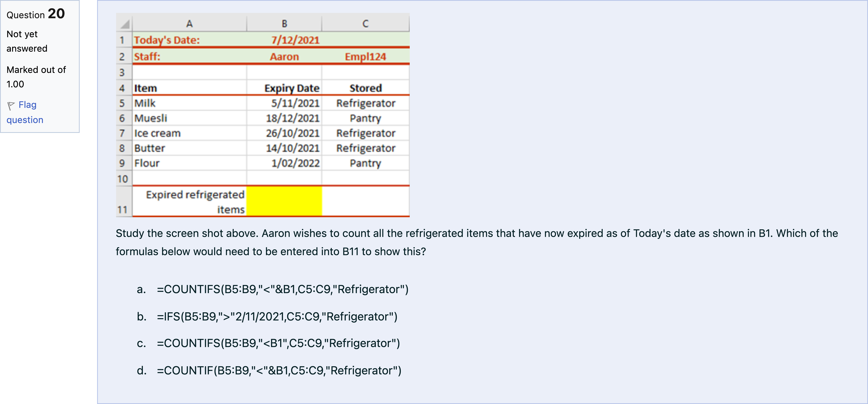Image resolution: width=868 pixels, height=404 pixels.
Task: Select answer option a COUNTIFS formula
Action: click(282, 289)
